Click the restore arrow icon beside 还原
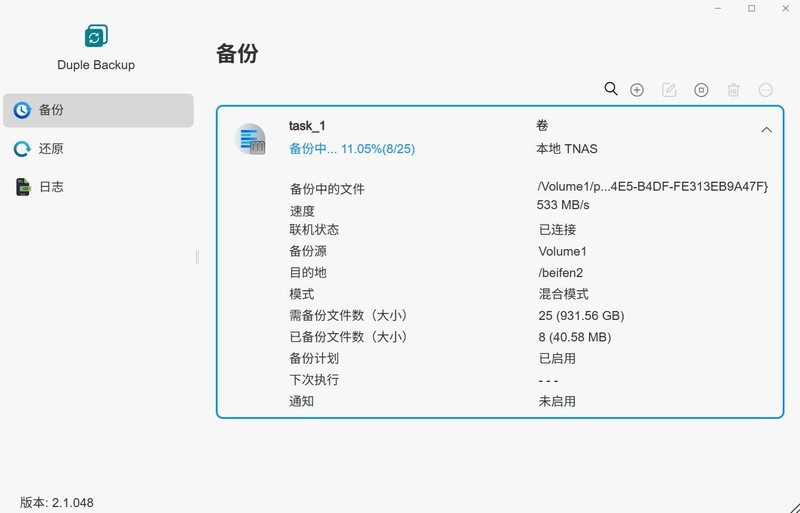The width and height of the screenshot is (800, 513). pyautogui.click(x=22, y=149)
